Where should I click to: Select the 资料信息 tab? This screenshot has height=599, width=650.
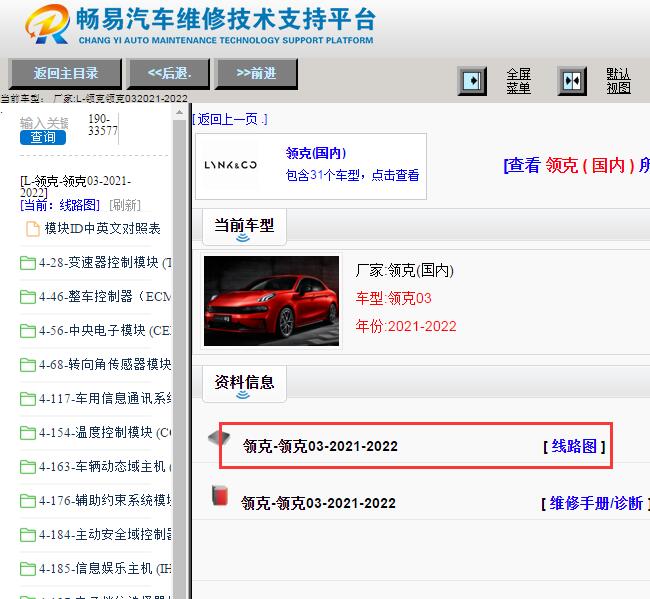point(244,383)
